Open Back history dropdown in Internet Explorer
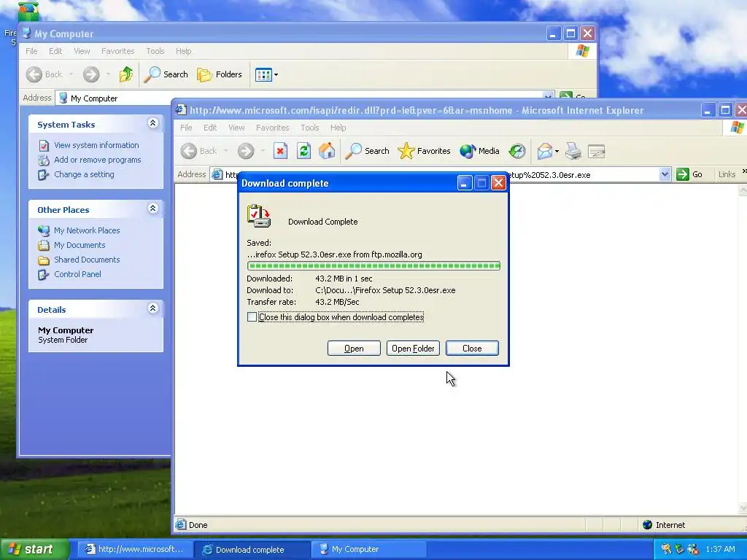The image size is (747, 560). 225,152
